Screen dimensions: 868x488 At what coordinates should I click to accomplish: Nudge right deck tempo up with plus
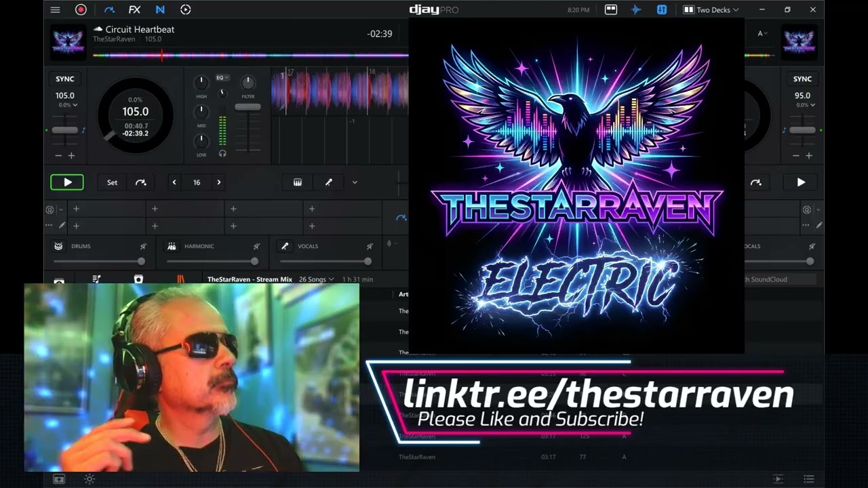(808, 156)
